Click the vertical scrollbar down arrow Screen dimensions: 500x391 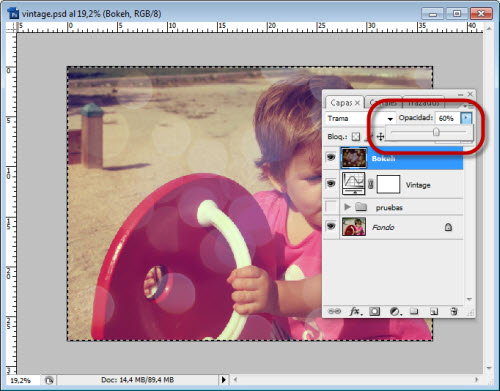[x=489, y=368]
